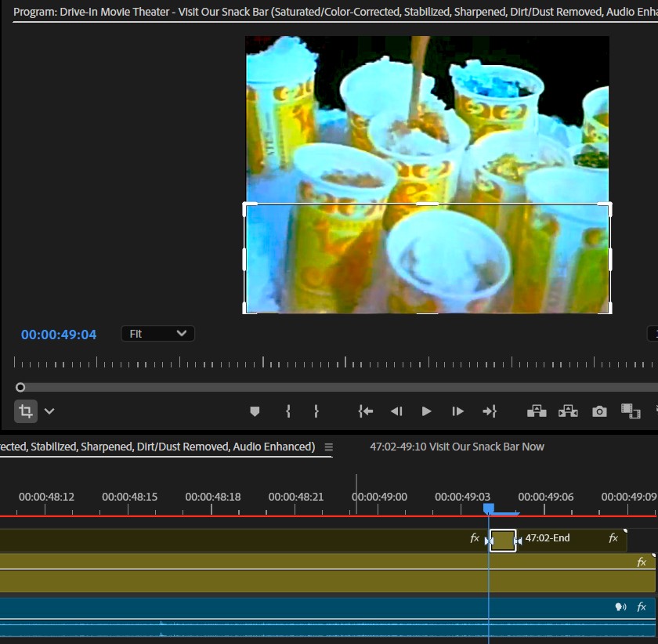Viewport: 658px width, 644px height.
Task: Click 00:00:48:18 on the timeline ruler
Action: pos(213,497)
